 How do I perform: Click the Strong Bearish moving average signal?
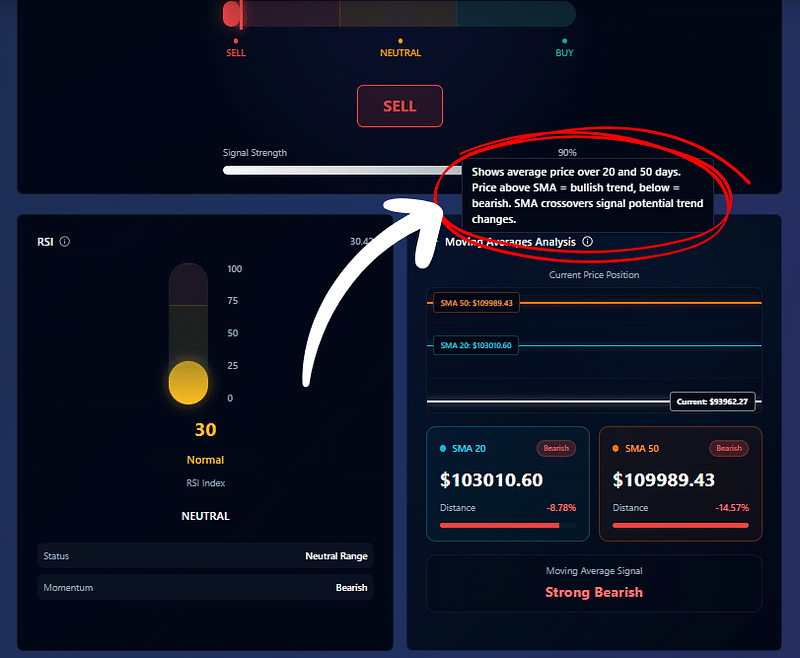(594, 592)
